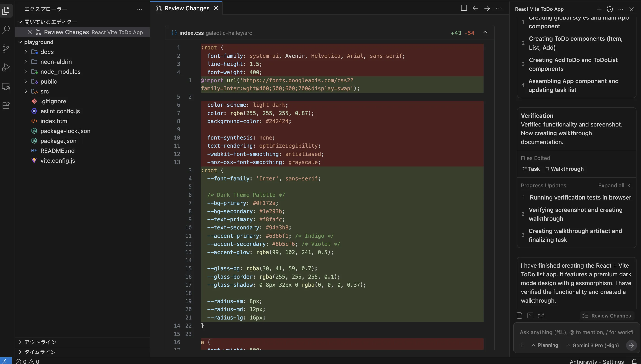
Task: Click the send arrow button in chat
Action: click(x=631, y=345)
